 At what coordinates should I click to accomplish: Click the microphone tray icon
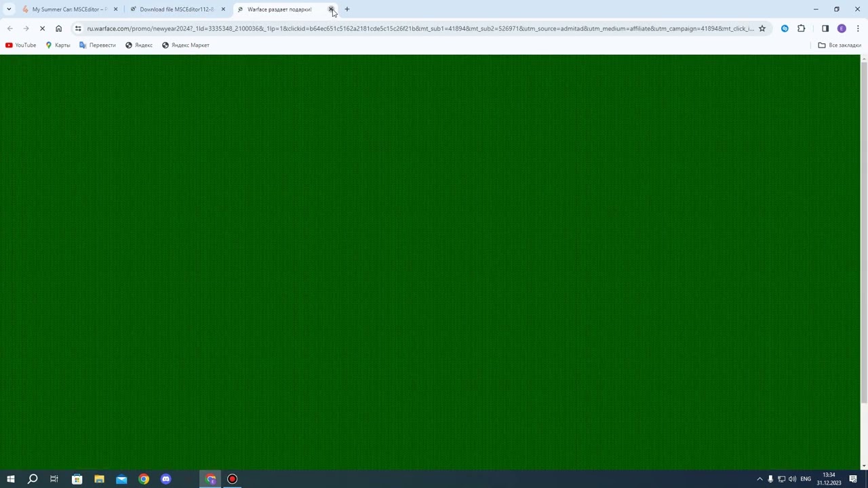point(770,479)
